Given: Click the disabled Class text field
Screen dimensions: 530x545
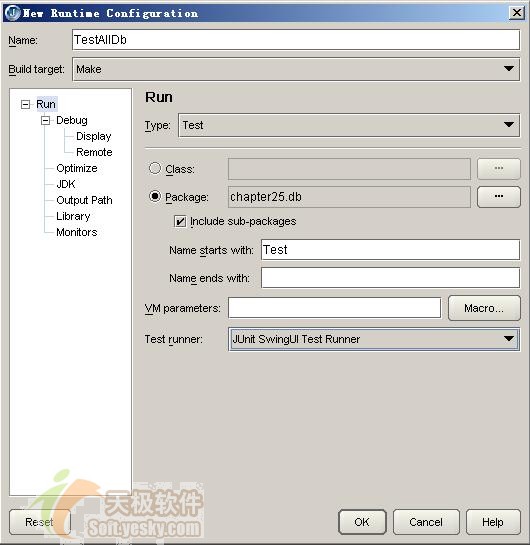Looking at the screenshot, I should [349, 169].
